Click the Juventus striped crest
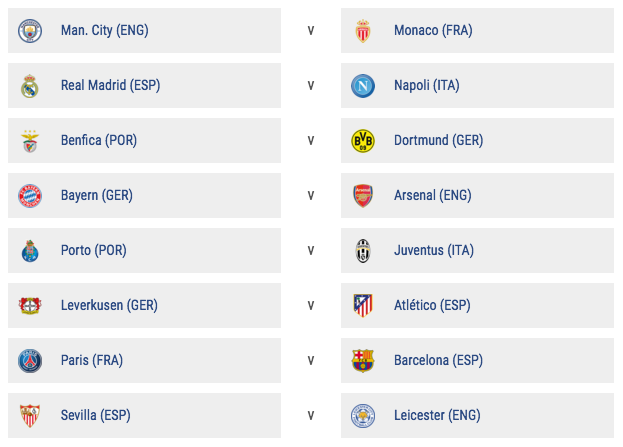Screen dimensions: 623x447 363,251
